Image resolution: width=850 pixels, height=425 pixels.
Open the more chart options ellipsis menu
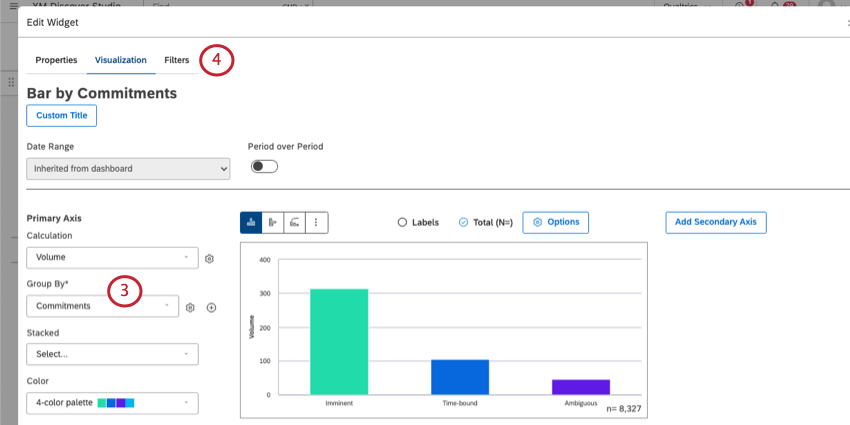317,222
